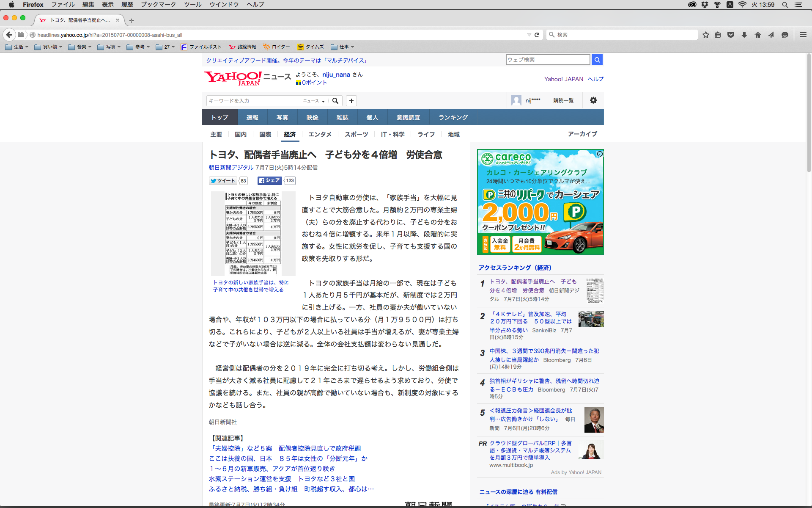This screenshot has height=508, width=812.
Task: Open the Firefox downloads arrow icon
Action: tap(744, 35)
